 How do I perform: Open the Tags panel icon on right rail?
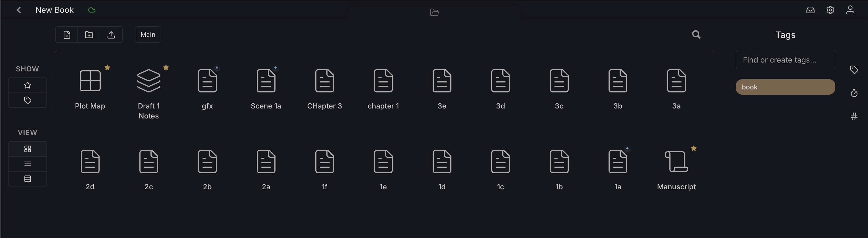tap(854, 70)
